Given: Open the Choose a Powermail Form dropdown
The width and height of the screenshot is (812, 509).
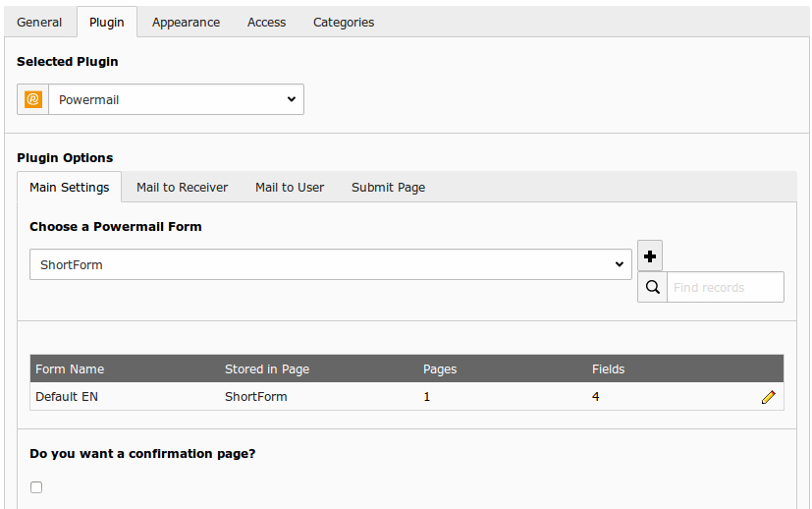Looking at the screenshot, I should pos(330,264).
